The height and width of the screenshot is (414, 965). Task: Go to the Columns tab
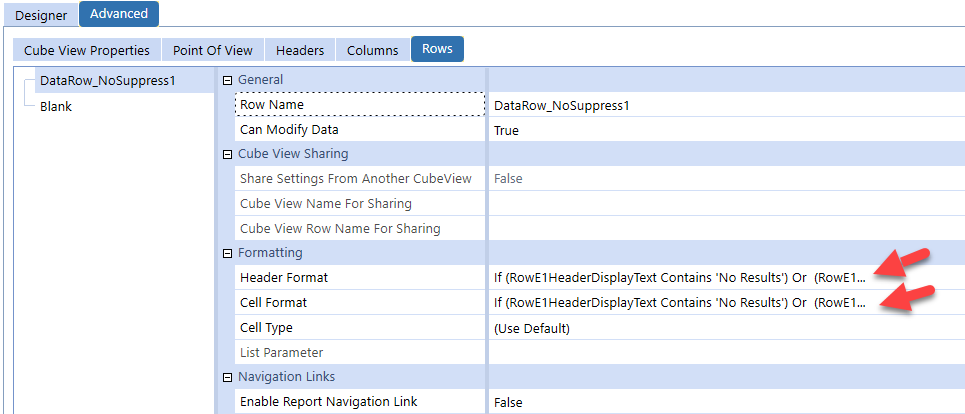coord(372,50)
